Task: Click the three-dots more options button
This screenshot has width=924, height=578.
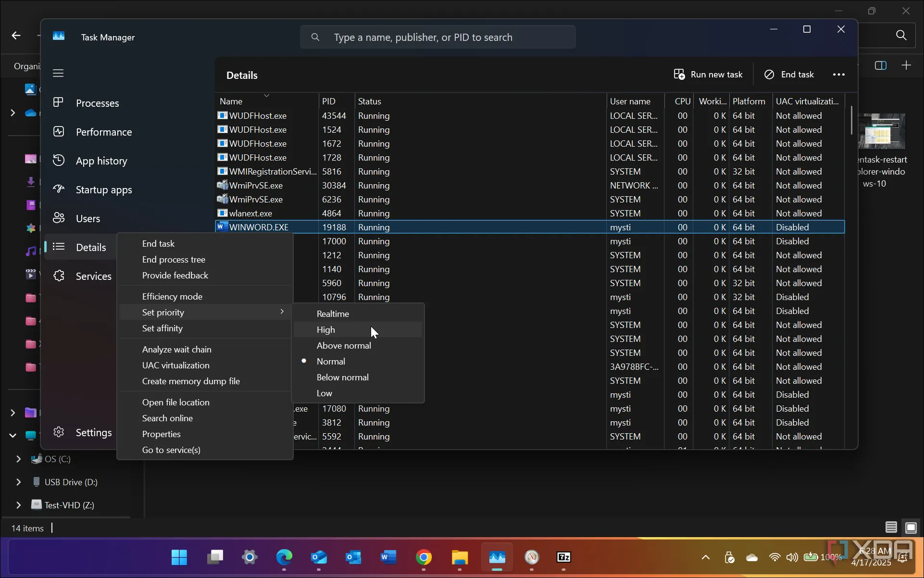Action: 838,75
